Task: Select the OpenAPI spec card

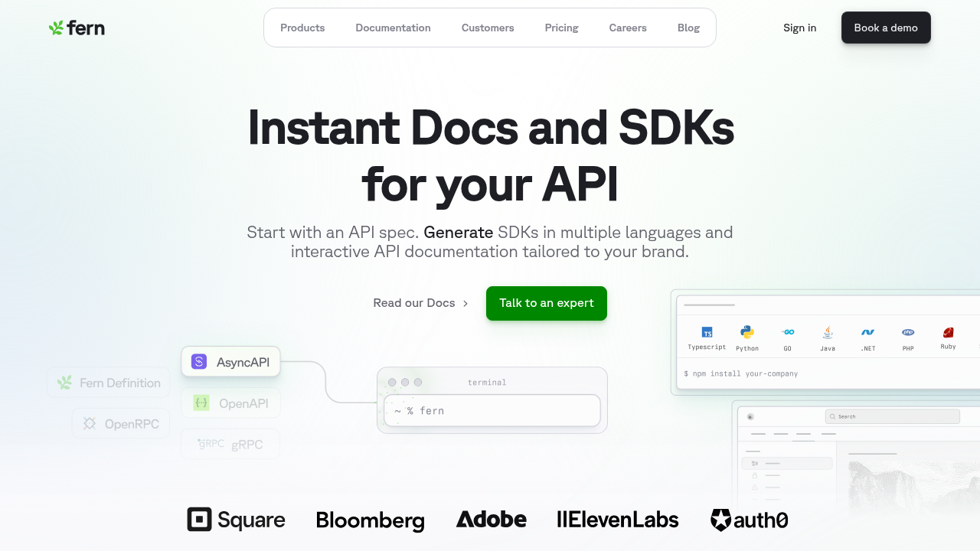Action: point(230,403)
